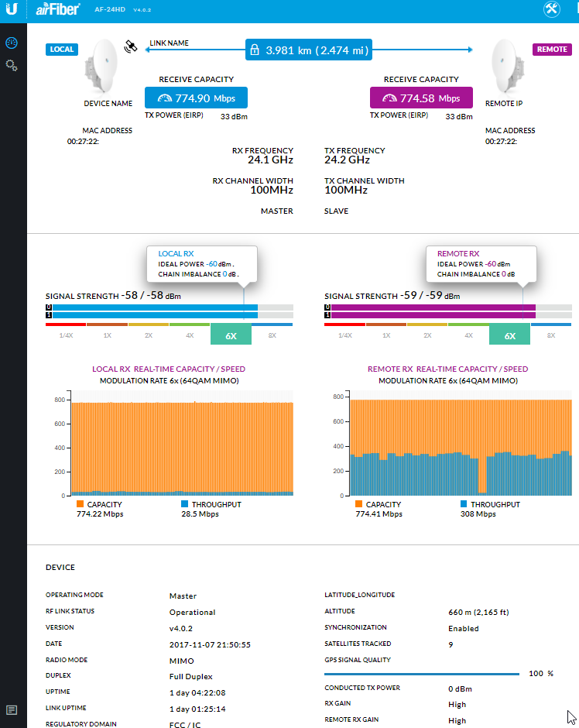
Task: Click the LOCAL label badge
Action: point(62,49)
